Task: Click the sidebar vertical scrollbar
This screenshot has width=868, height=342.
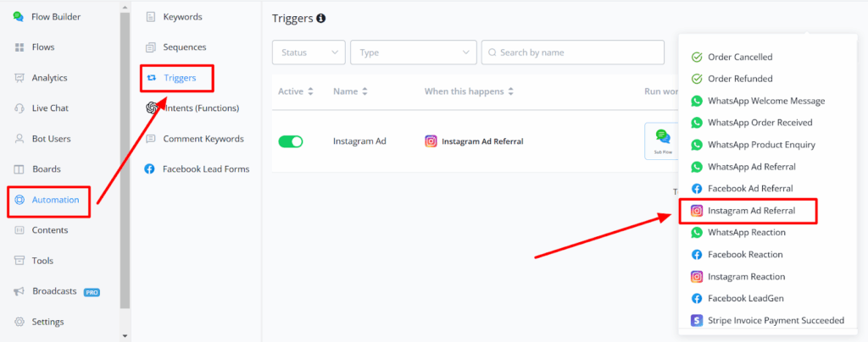Action: (125, 169)
